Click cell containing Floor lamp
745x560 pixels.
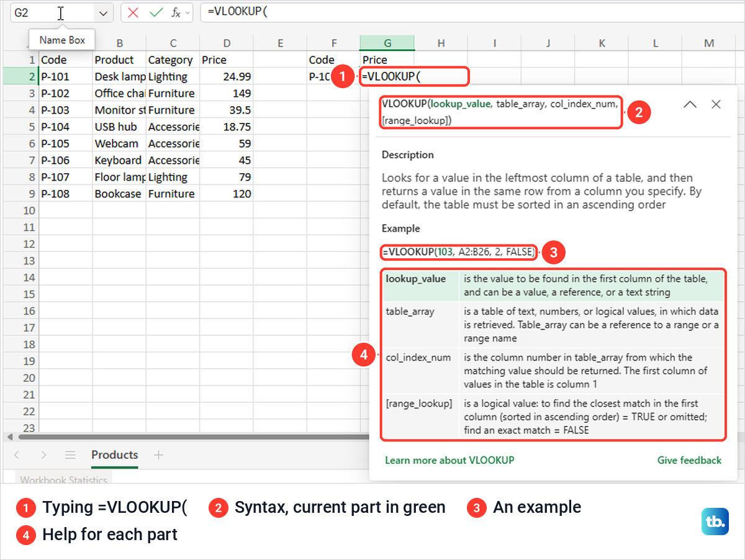coord(119,177)
